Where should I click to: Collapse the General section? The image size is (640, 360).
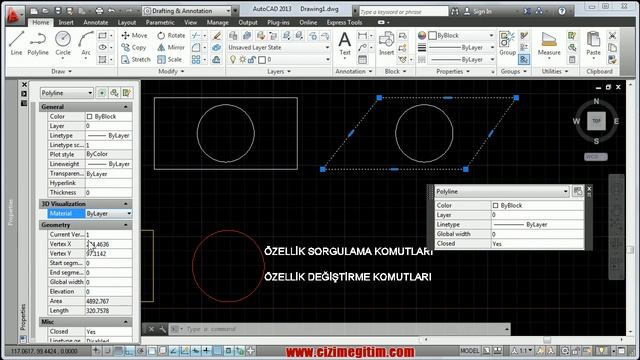tap(126, 107)
